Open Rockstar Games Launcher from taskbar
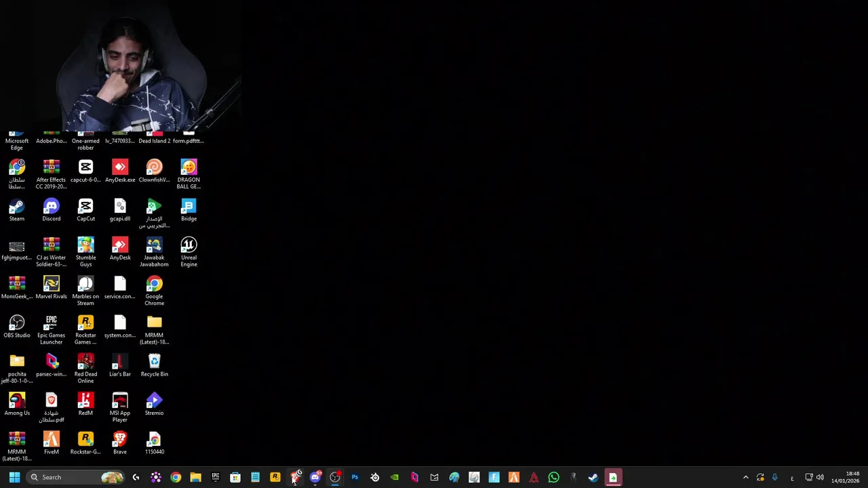 275,477
